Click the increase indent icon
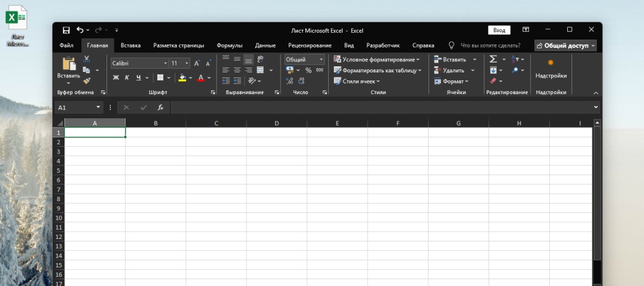This screenshot has width=644, height=286. coord(238,80)
